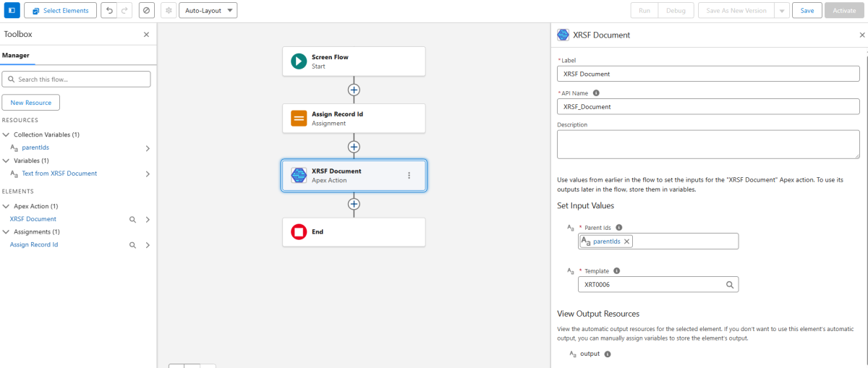Image resolution: width=868 pixels, height=368 pixels.
Task: Collapse the Apex Action section
Action: (x=7, y=206)
